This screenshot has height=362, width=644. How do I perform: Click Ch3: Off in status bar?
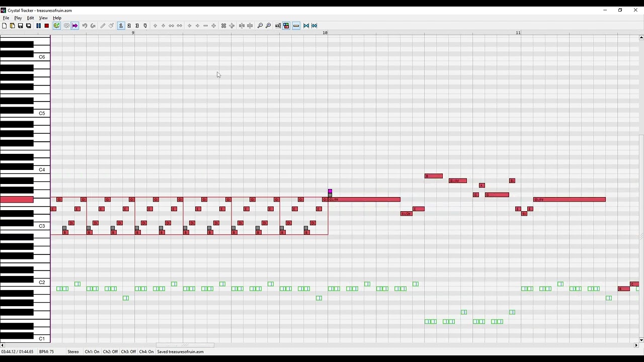click(x=128, y=352)
